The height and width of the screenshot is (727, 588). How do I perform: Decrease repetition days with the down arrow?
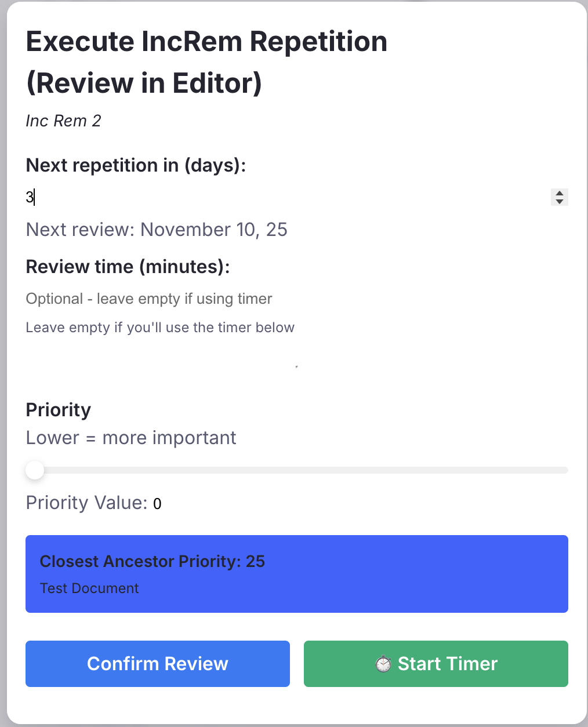tap(560, 201)
